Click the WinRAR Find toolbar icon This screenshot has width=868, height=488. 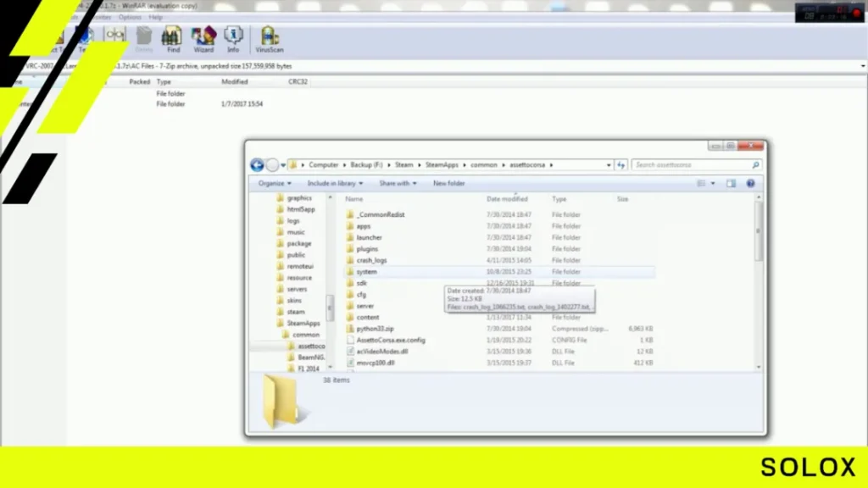172,39
